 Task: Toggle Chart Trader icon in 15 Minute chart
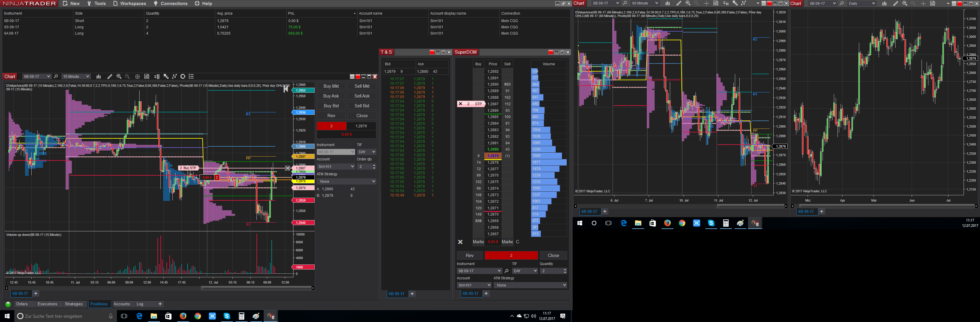[x=156, y=76]
